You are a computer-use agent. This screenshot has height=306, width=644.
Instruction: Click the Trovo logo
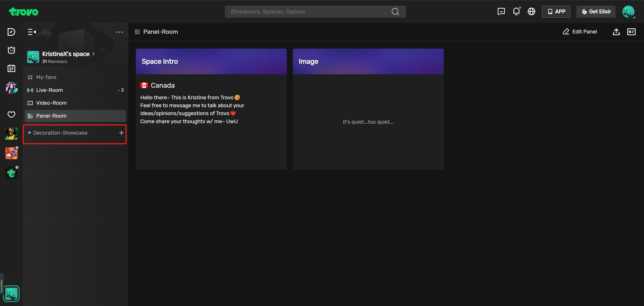point(23,12)
